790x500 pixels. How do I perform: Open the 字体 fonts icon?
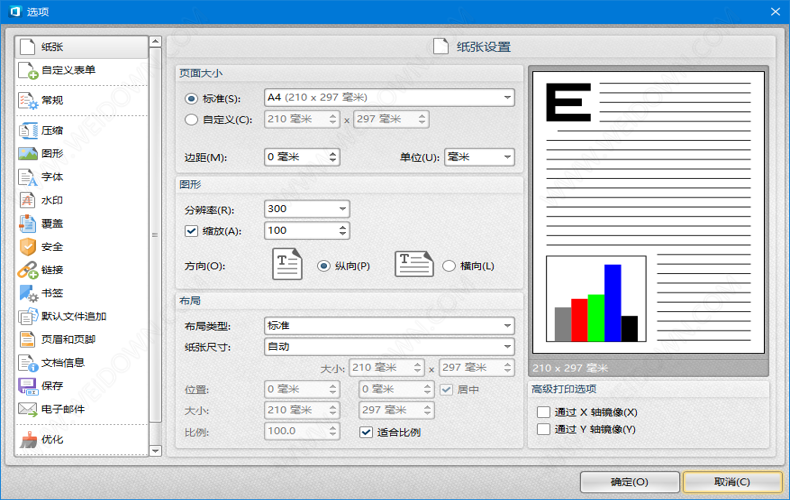[28, 177]
